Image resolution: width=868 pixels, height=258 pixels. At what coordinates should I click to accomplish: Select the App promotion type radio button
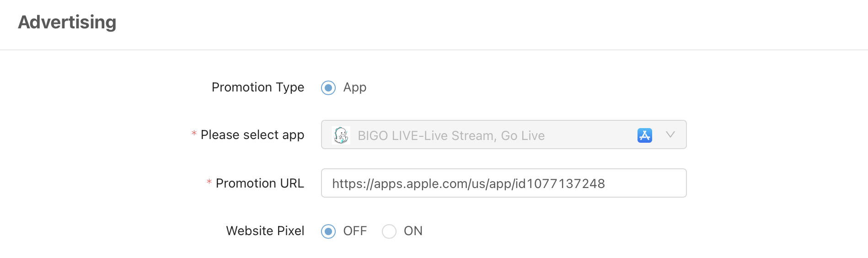click(x=328, y=88)
